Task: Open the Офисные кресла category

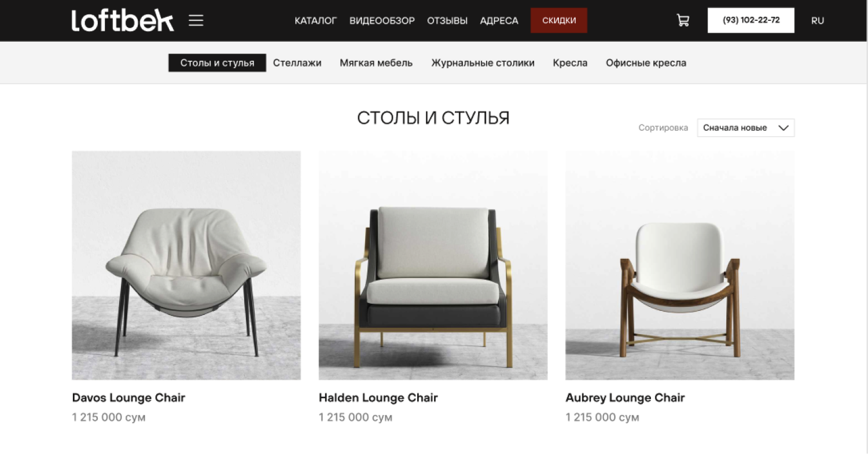Action: click(646, 63)
